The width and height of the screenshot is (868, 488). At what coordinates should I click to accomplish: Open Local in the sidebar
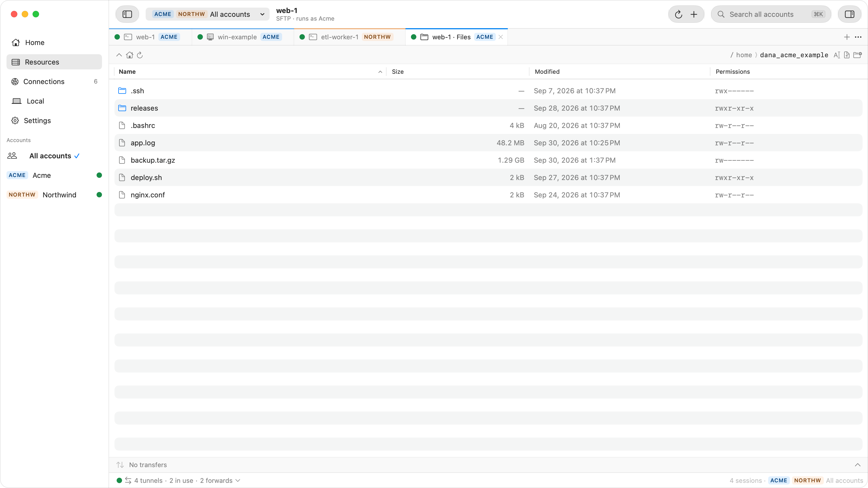[54, 101]
